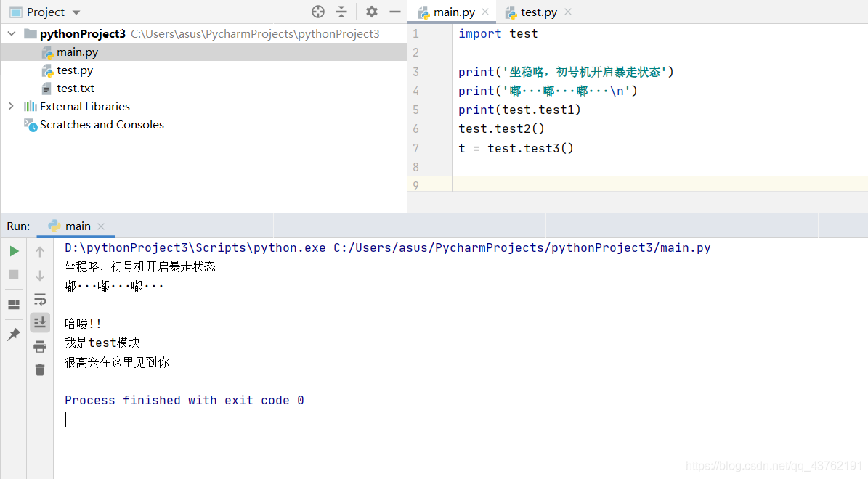Click '我是test模块' console output line
Image resolution: width=868 pixels, height=479 pixels.
point(102,343)
